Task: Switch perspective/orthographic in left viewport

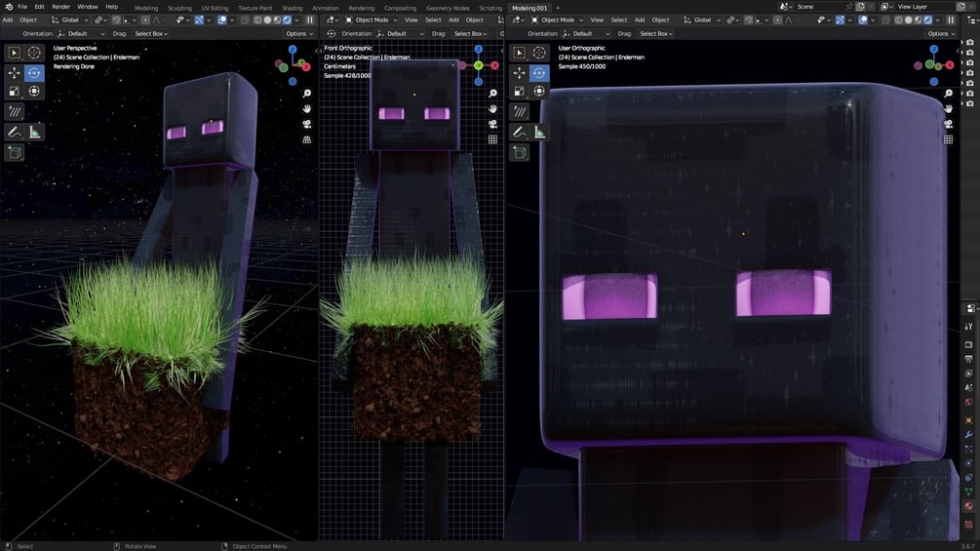Action: tap(307, 139)
